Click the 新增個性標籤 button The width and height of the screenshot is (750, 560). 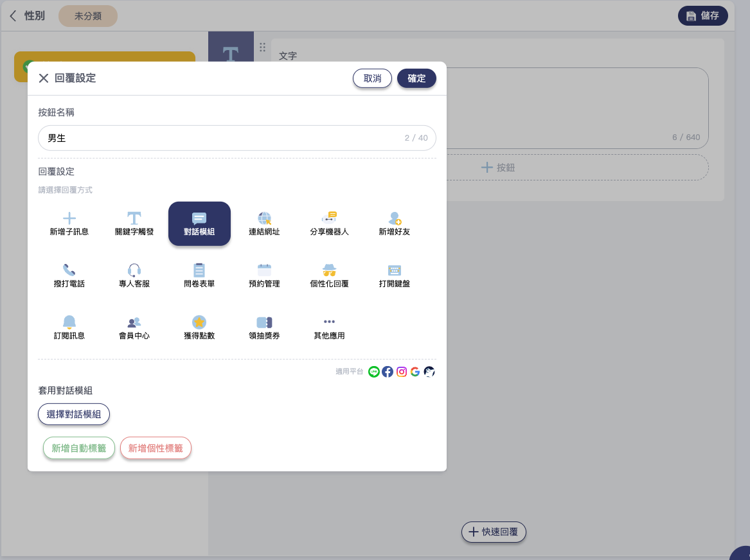156,448
